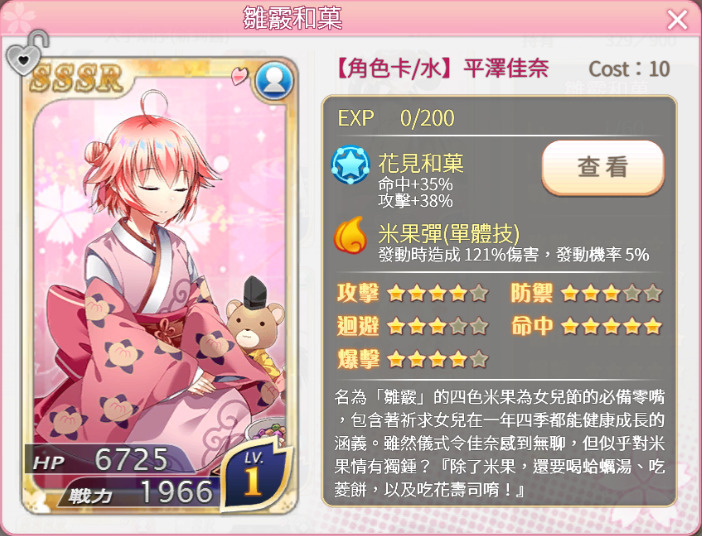This screenshot has height=536, width=702.
Task: Click the 花見和菓 skill name
Action: 421,163
